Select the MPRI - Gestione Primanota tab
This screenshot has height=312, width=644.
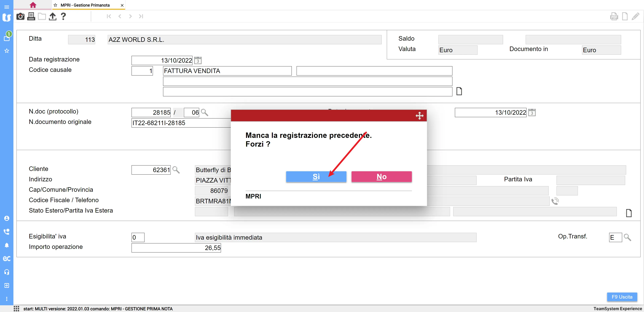85,5
